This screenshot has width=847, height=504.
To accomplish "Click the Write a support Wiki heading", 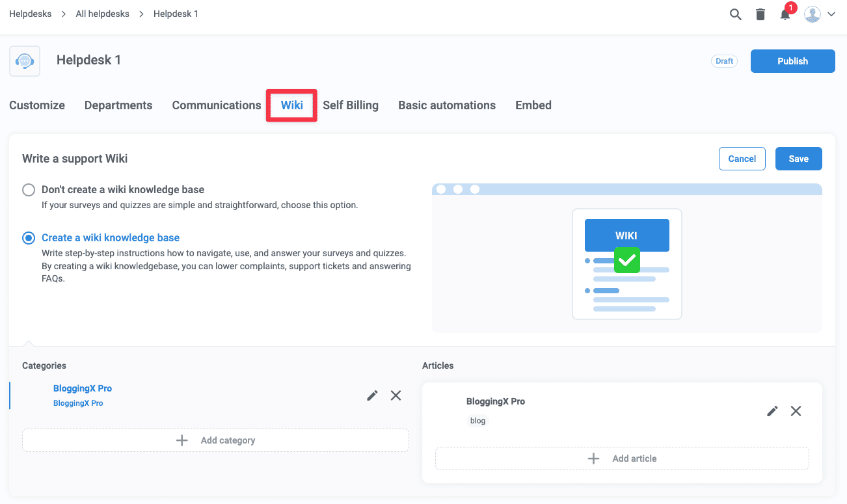I will pyautogui.click(x=75, y=159).
